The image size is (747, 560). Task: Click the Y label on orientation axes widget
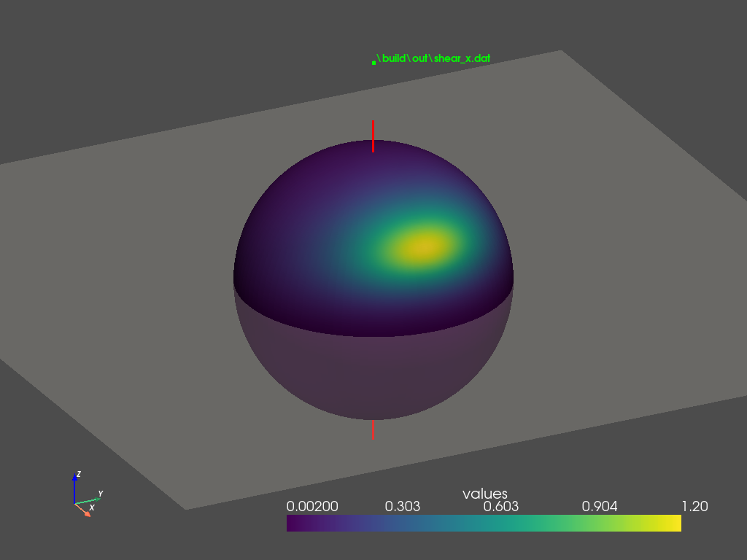click(100, 494)
